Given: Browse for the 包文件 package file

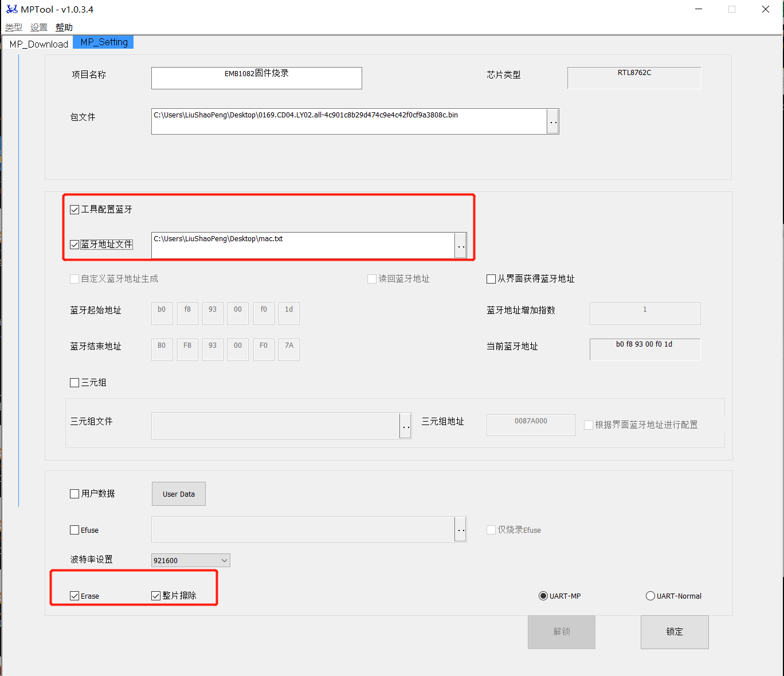Looking at the screenshot, I should click(553, 121).
